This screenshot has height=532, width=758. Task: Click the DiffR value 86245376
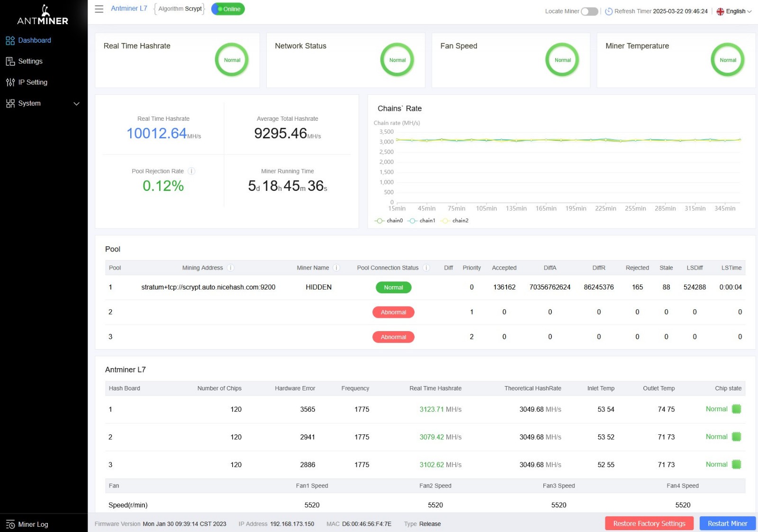[599, 287]
